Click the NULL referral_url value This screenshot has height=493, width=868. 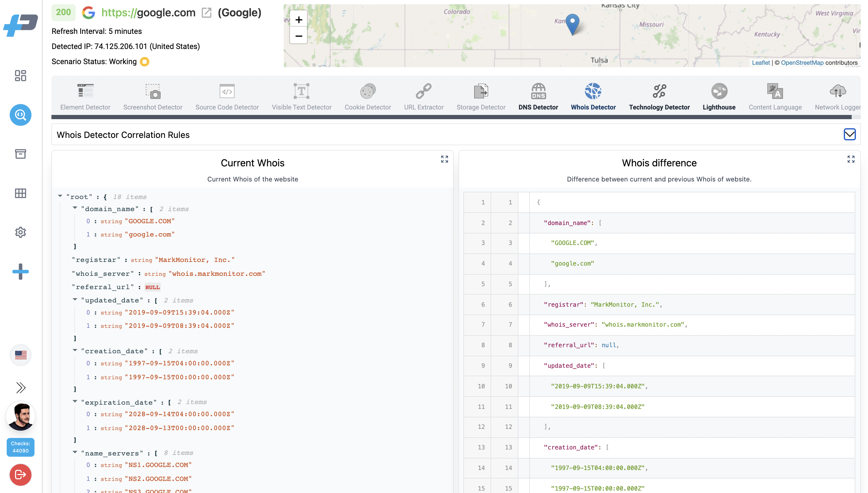click(x=152, y=287)
